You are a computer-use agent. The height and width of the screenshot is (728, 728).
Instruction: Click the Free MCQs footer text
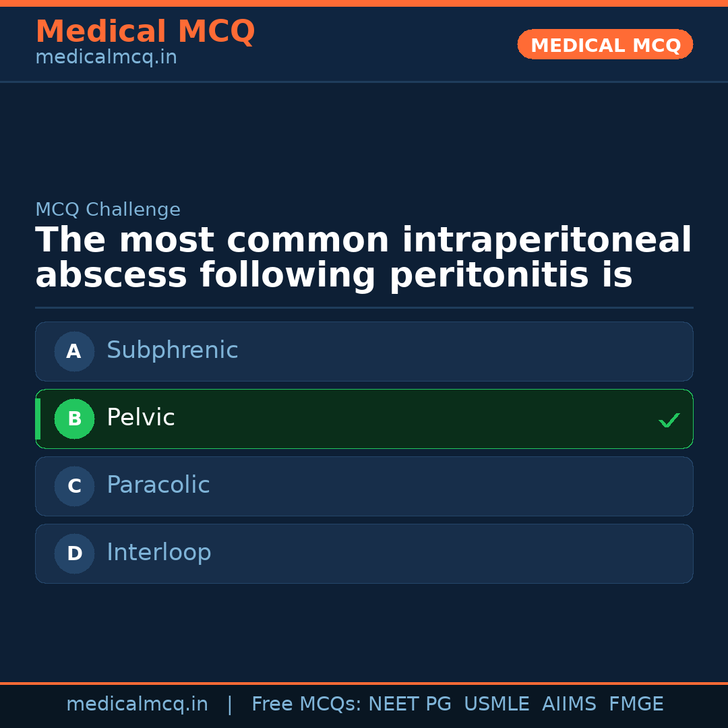pyautogui.click(x=307, y=704)
